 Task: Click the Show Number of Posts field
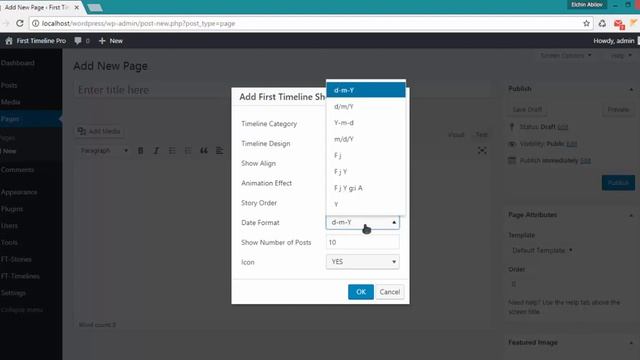click(362, 242)
